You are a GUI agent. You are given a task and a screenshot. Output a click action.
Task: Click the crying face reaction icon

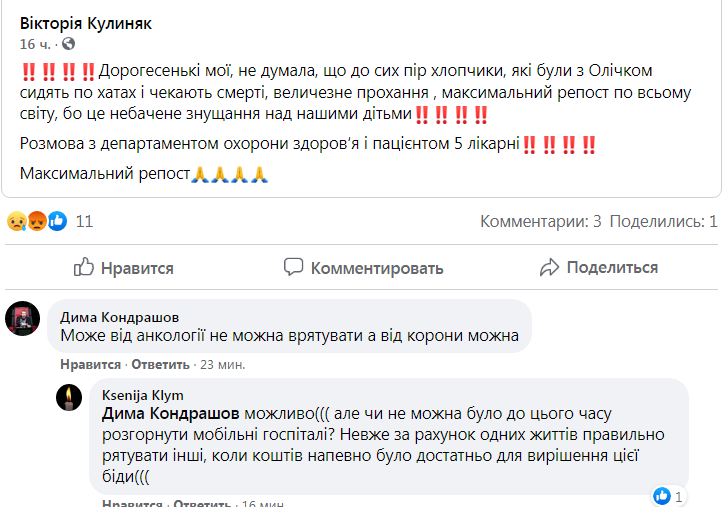tap(16, 221)
